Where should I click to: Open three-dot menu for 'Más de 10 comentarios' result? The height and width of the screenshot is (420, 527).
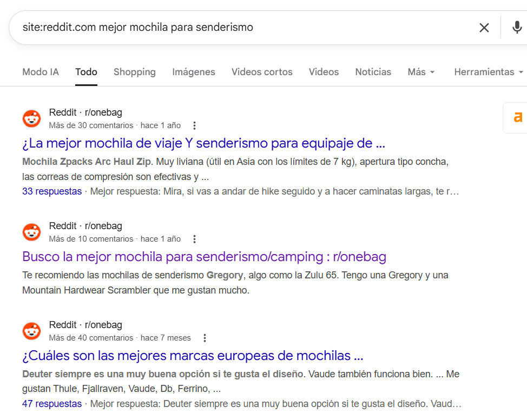(x=194, y=239)
